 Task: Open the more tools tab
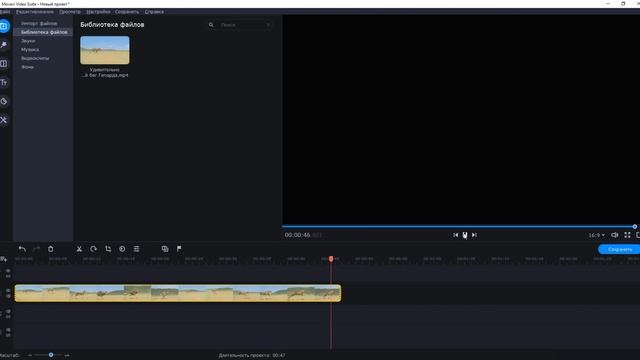pyautogui.click(x=4, y=120)
